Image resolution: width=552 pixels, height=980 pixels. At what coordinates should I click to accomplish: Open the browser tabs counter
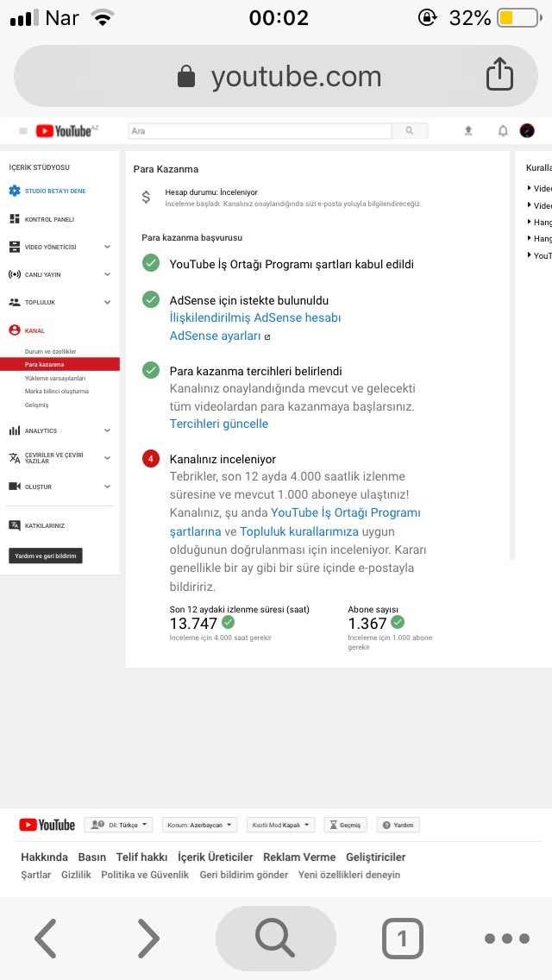[403, 938]
